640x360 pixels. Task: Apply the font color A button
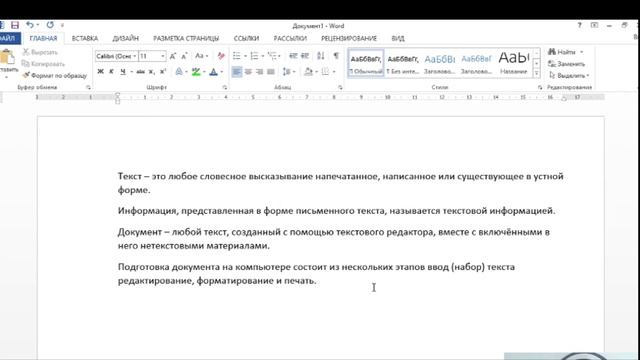click(213, 72)
